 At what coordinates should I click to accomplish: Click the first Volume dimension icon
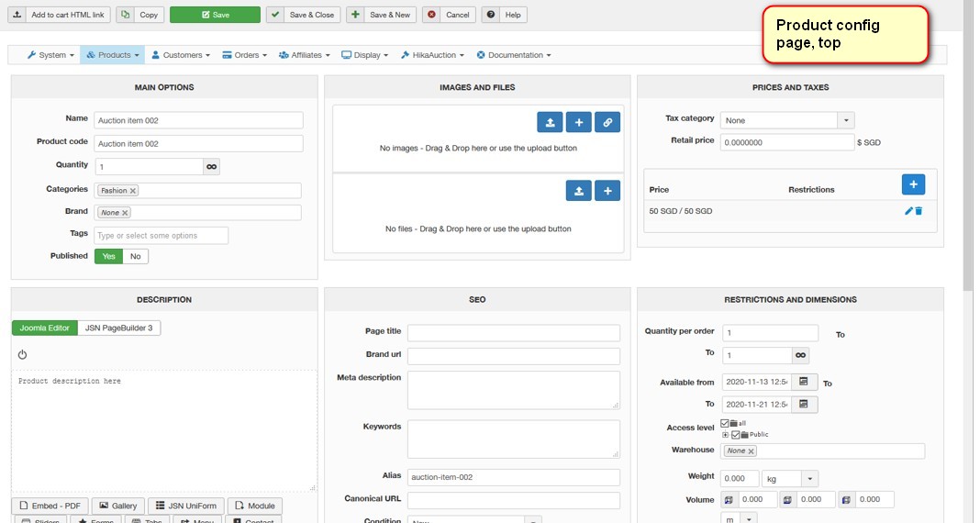(729, 500)
